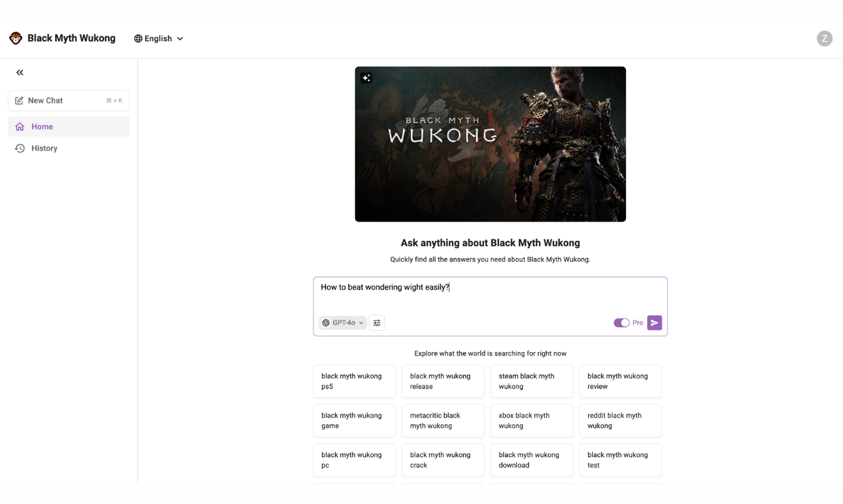Click the history clock icon
843x504 pixels.
point(20,149)
